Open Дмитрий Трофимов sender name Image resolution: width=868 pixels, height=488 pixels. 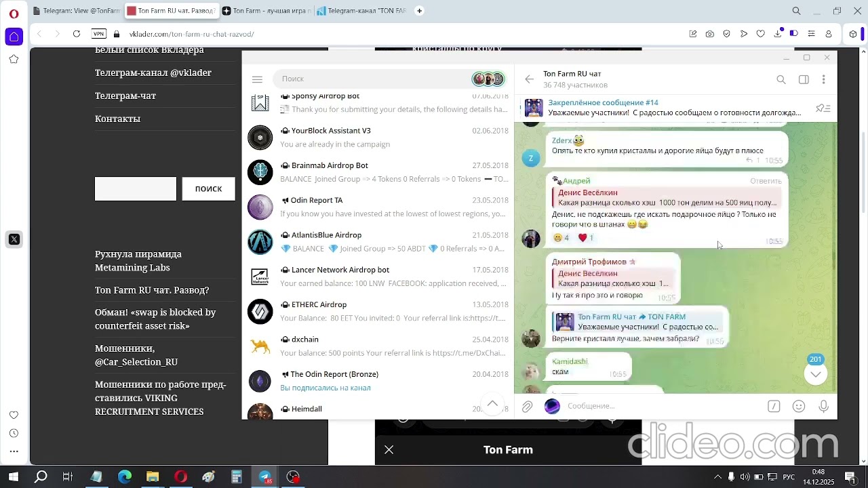pos(589,262)
